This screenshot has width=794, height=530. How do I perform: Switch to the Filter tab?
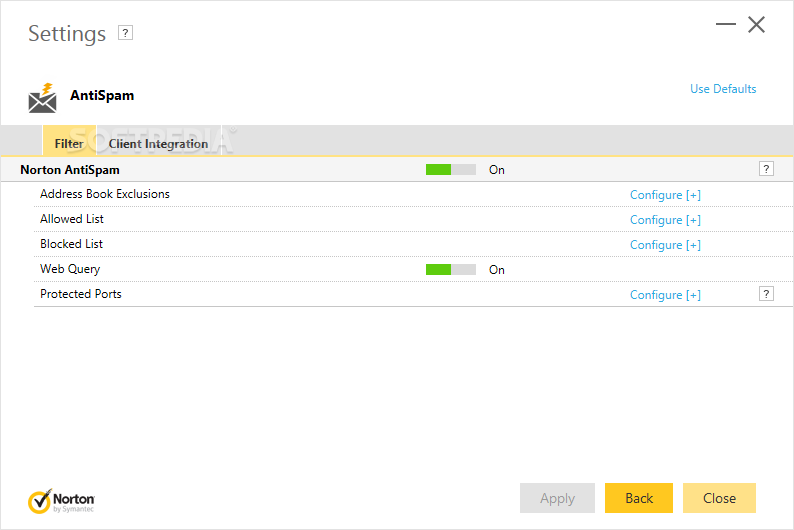tap(69, 141)
